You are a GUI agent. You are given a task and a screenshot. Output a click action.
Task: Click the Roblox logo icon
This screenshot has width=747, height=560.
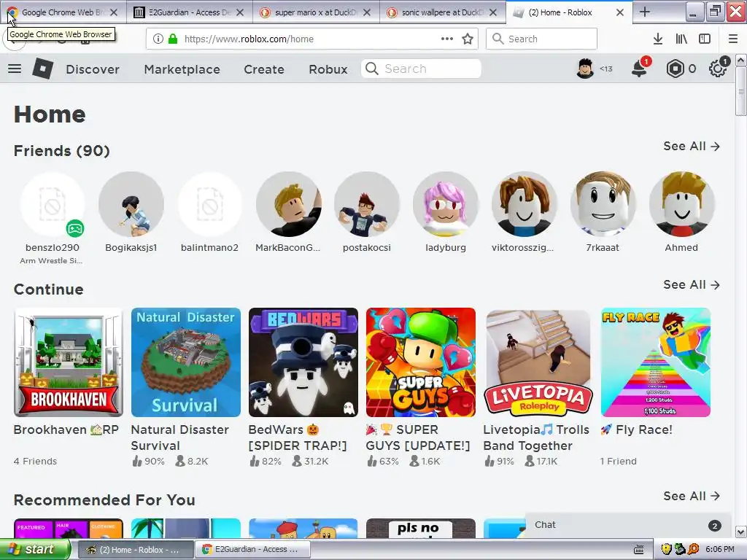(42, 69)
